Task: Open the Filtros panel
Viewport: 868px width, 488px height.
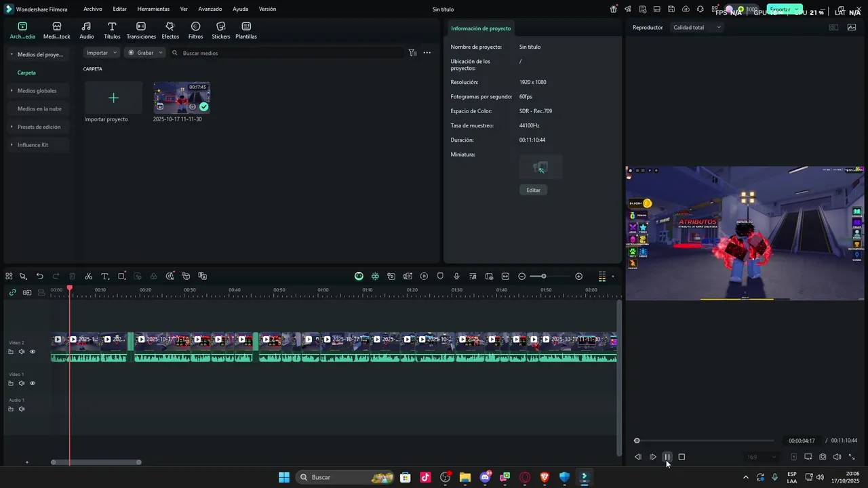Action: coord(195,30)
